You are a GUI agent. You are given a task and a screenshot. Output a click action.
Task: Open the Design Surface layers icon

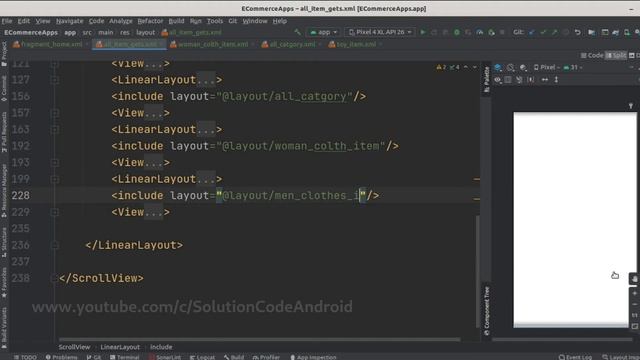click(x=498, y=67)
